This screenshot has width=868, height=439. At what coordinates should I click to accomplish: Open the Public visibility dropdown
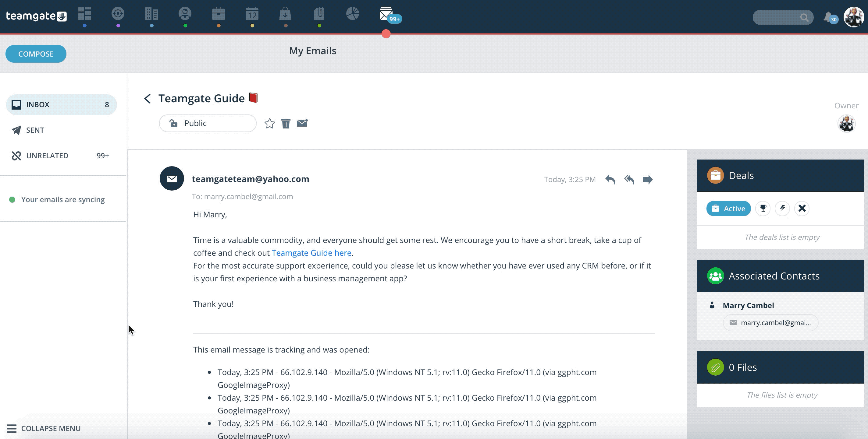click(x=208, y=123)
